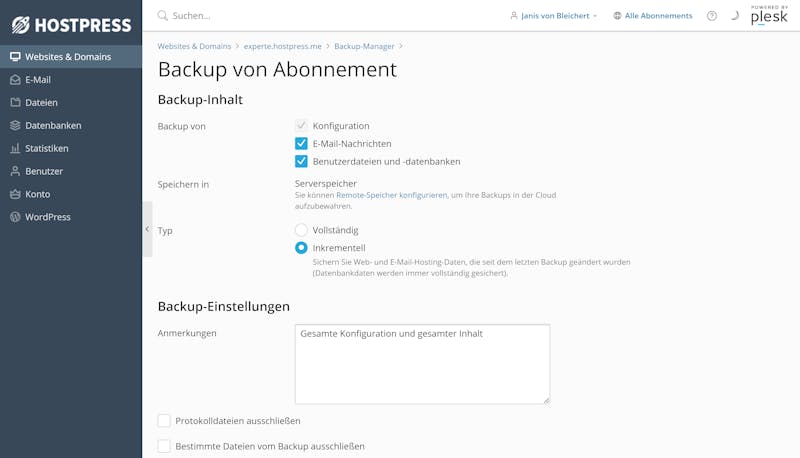Click the Datenbanken stack icon
Image resolution: width=800 pixels, height=458 pixels.
click(x=15, y=125)
